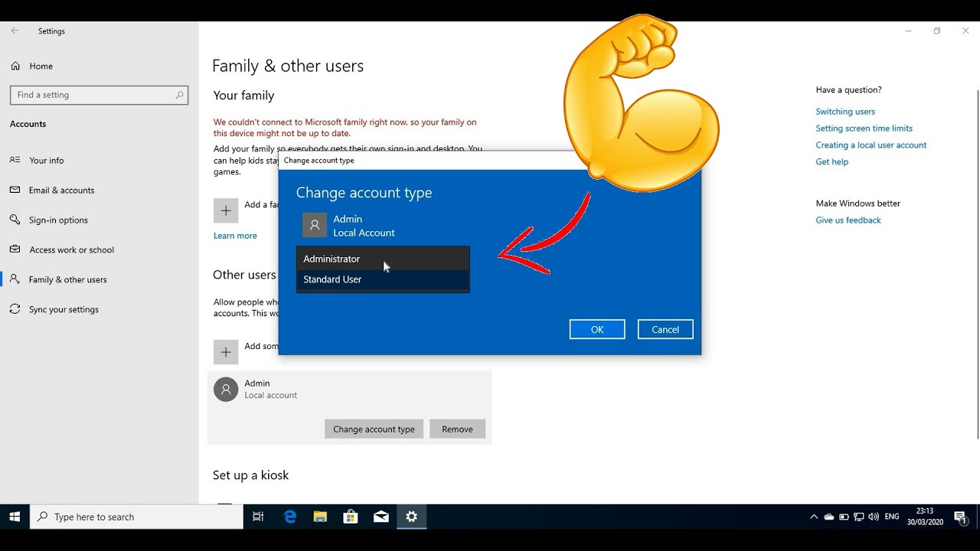The width and height of the screenshot is (980, 551).
Task: Open Microsoft Store from the taskbar
Action: (351, 517)
